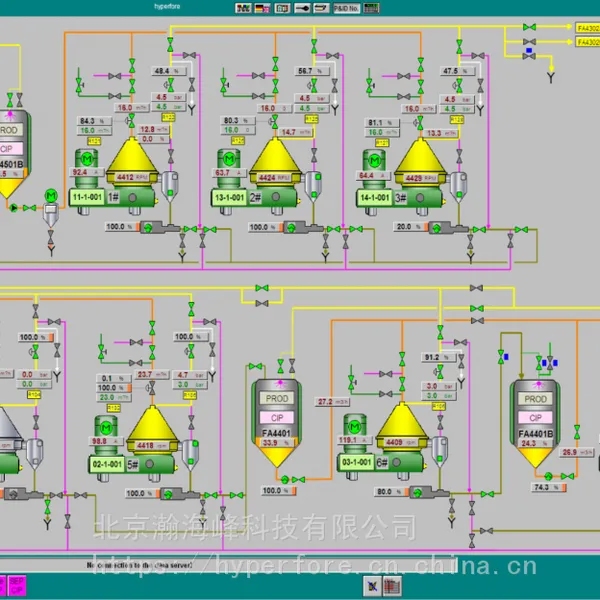Image resolution: width=600 pixels, height=600 pixels.
Task: Click the 4412 RPM speed reading
Action: pos(132,177)
